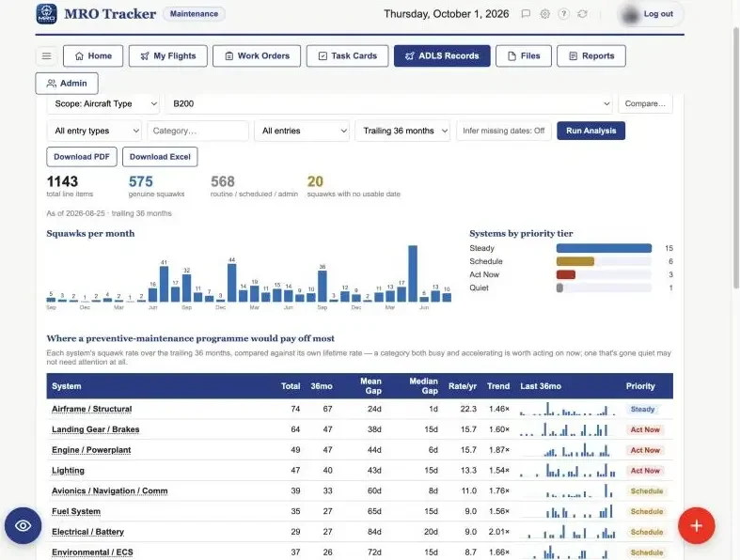The width and height of the screenshot is (740, 560).
Task: Open the My Flights tab
Action: [x=168, y=56]
